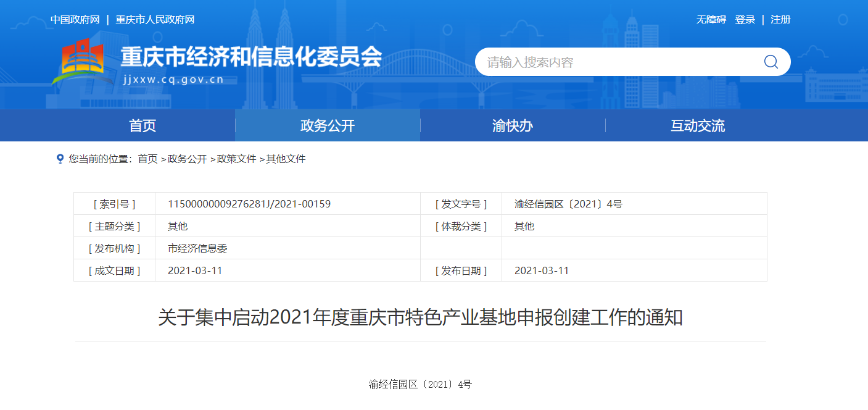Click the article title about 特色产业基地申报
This screenshot has width=868, height=410.
point(420,318)
